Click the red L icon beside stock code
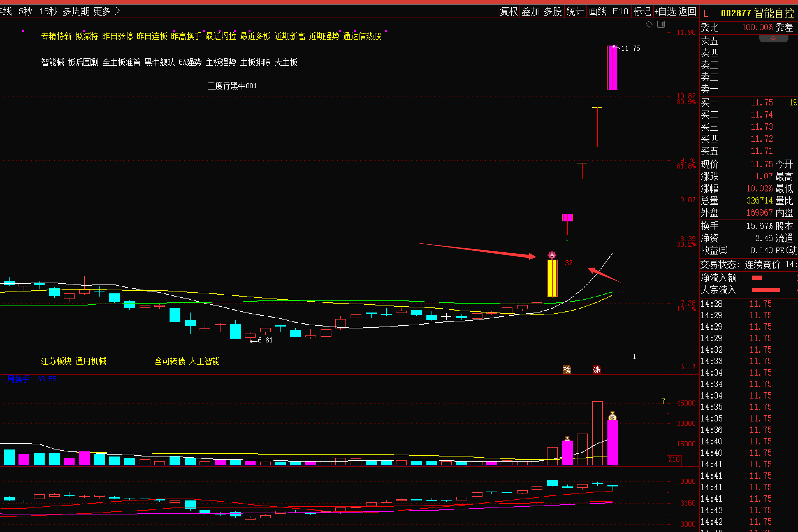798x532 pixels. click(706, 14)
